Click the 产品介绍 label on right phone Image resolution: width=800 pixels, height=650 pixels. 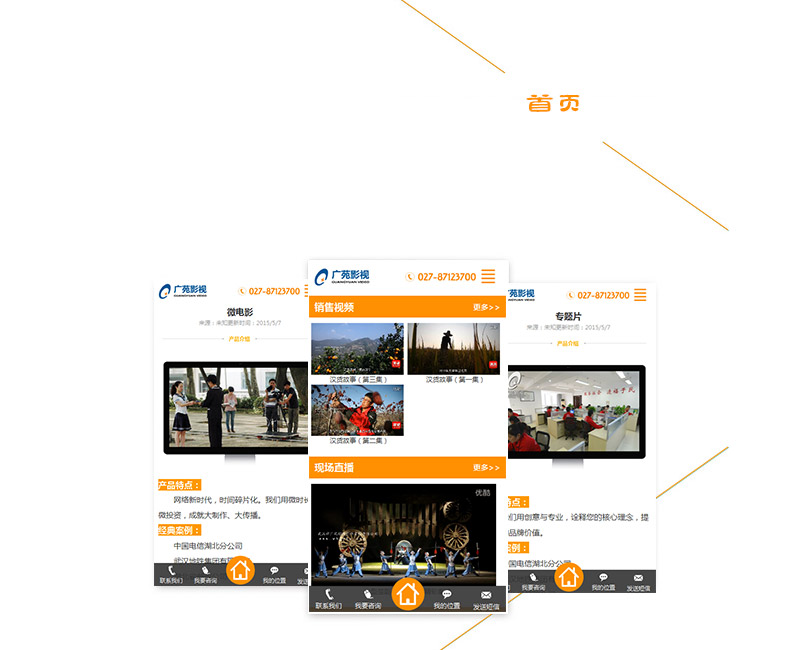tap(568, 343)
